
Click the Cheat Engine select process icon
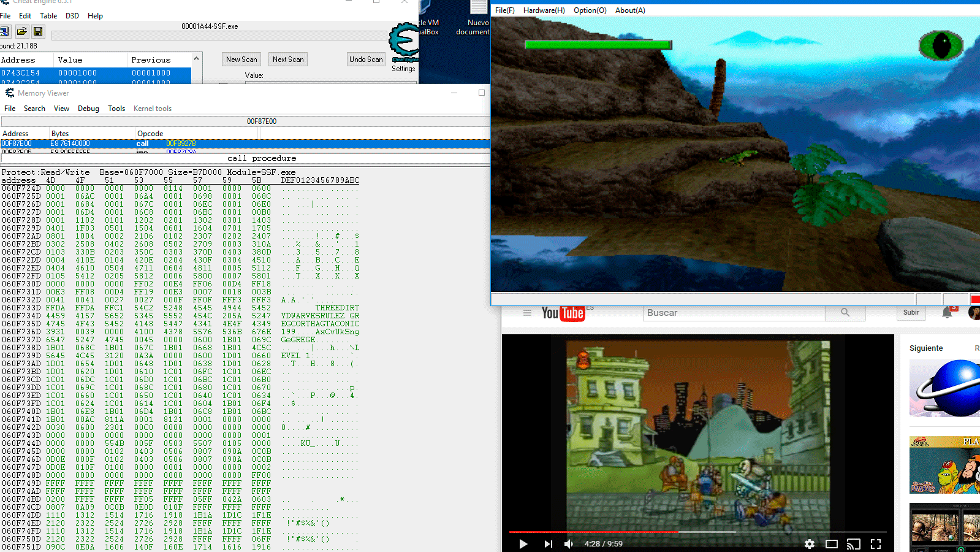[5, 31]
